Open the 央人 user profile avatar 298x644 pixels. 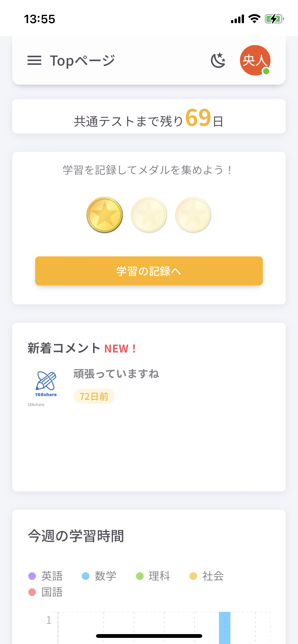[x=255, y=60]
